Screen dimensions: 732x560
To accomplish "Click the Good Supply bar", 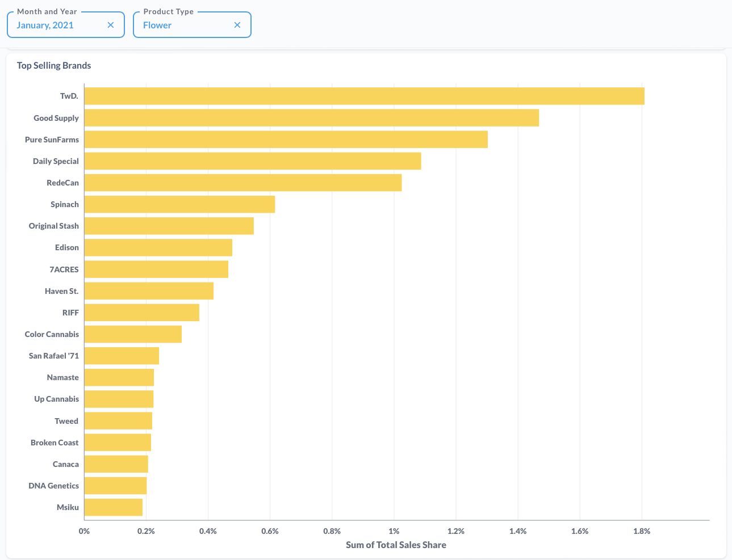I will click(x=312, y=118).
